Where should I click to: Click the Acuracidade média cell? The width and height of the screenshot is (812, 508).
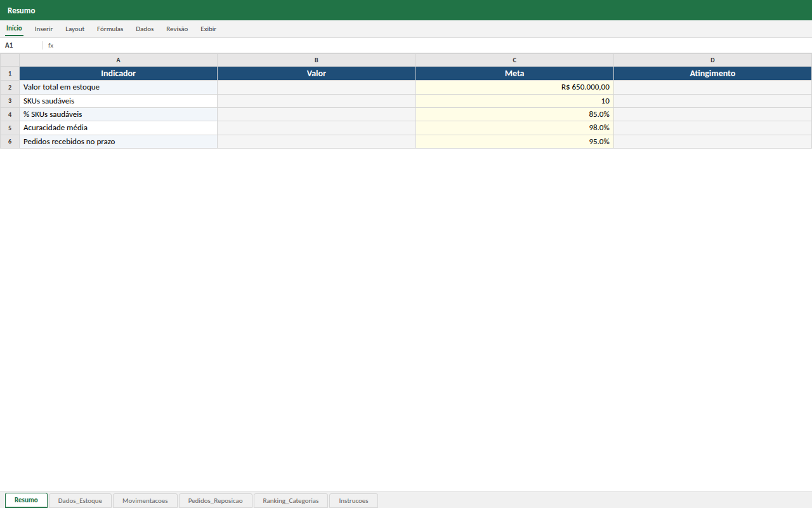click(118, 128)
